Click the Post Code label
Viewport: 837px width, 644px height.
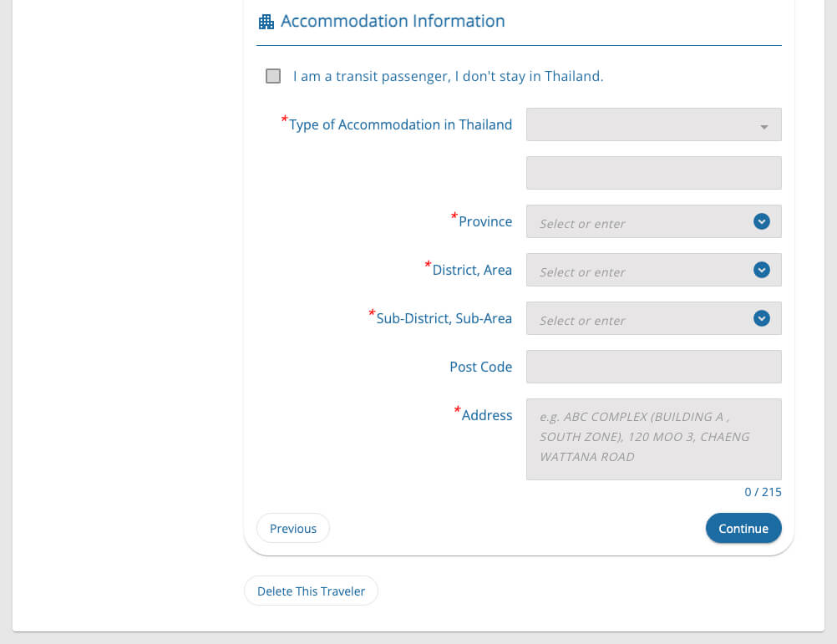click(x=480, y=367)
